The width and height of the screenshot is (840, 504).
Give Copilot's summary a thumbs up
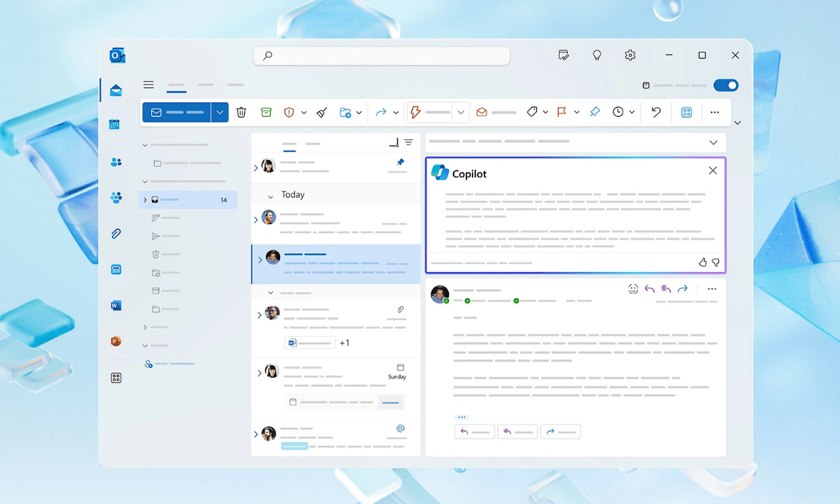(702, 262)
